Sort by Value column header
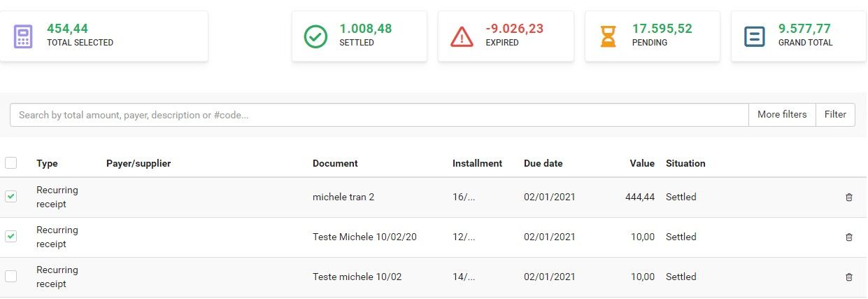The height and width of the screenshot is (299, 868). coord(642,163)
